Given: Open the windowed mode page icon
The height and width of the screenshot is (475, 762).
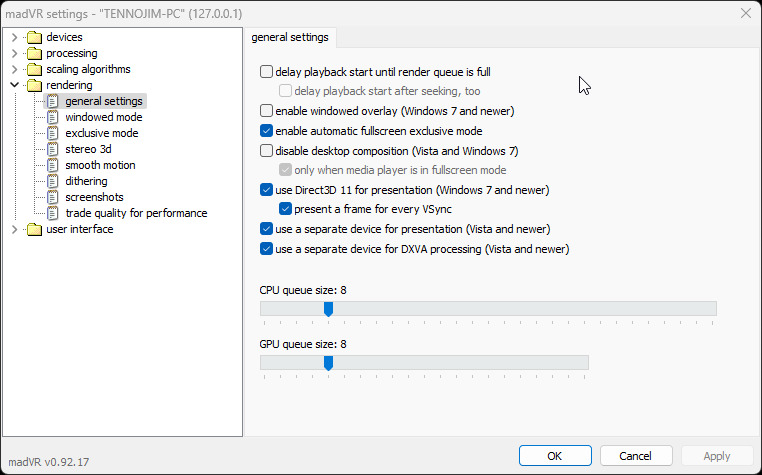Looking at the screenshot, I should [x=52, y=117].
